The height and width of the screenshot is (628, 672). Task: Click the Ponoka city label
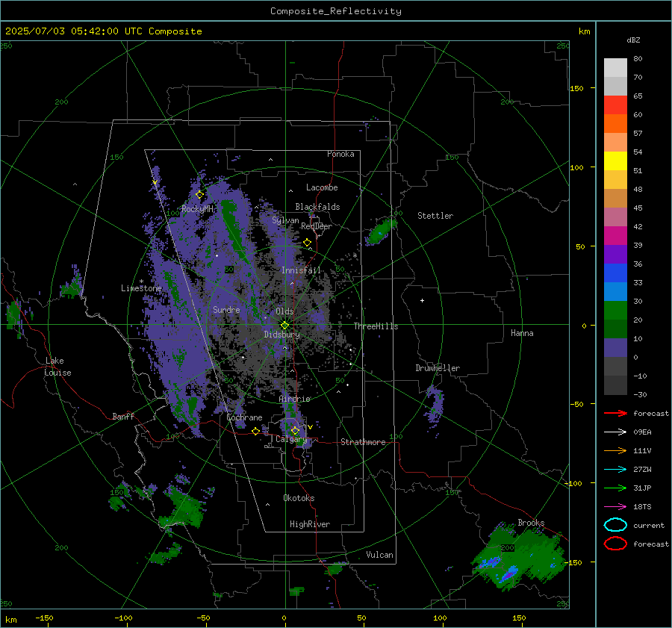(340, 154)
